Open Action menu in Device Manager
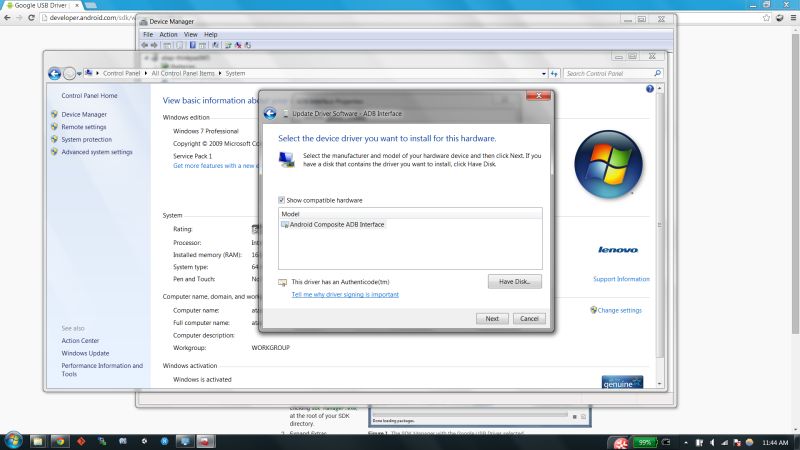The height and width of the screenshot is (450, 800). tap(168, 35)
